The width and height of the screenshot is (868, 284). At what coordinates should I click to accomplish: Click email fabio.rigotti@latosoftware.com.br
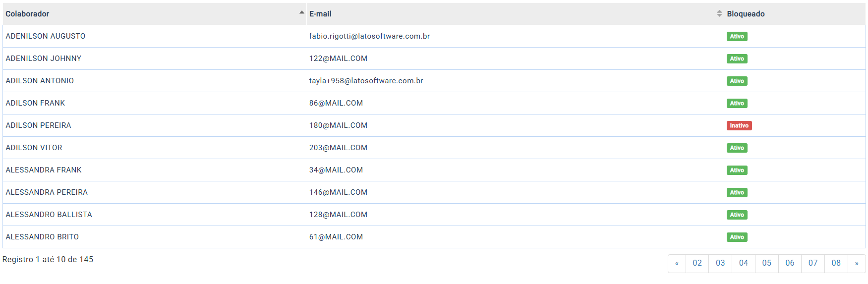369,36
